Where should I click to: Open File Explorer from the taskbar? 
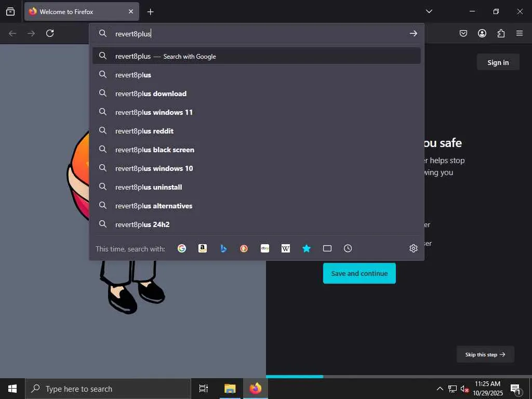[230, 389]
